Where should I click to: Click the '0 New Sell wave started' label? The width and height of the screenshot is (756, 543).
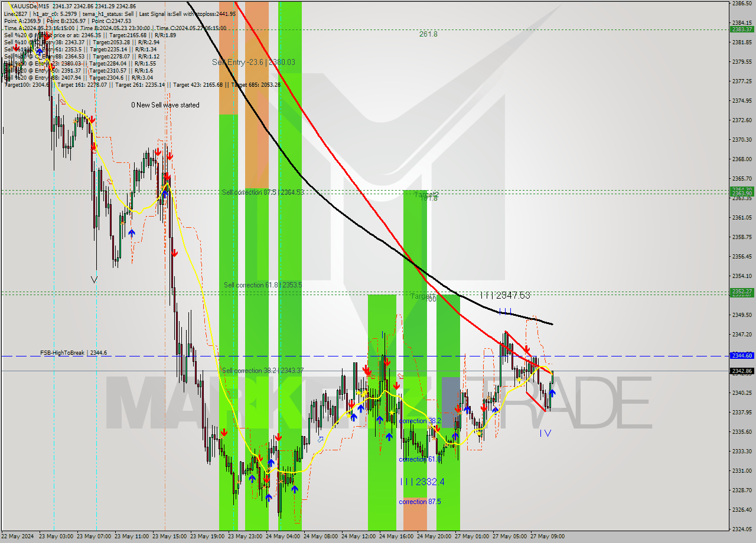click(165, 105)
